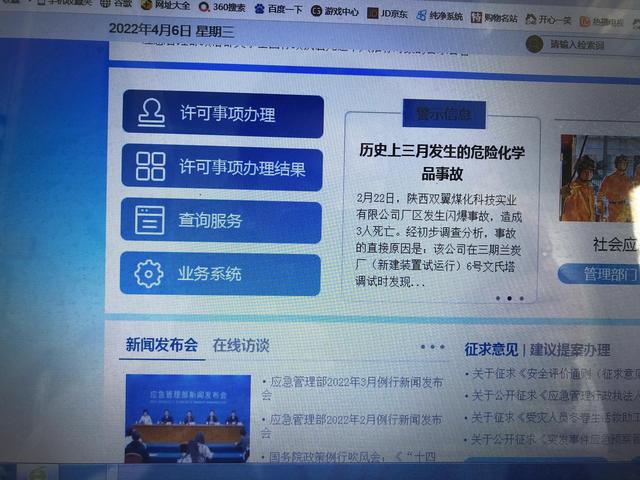Click the site search input field
This screenshot has height=480, width=640.
click(x=592, y=45)
